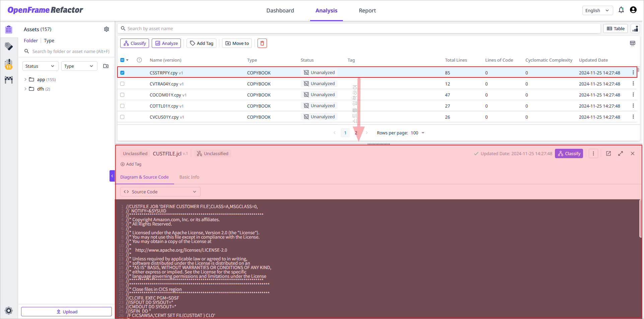Viewport: 644px width, 319px height.
Task: Open row menu for CSSTRPFY.cpy
Action: pos(633,72)
